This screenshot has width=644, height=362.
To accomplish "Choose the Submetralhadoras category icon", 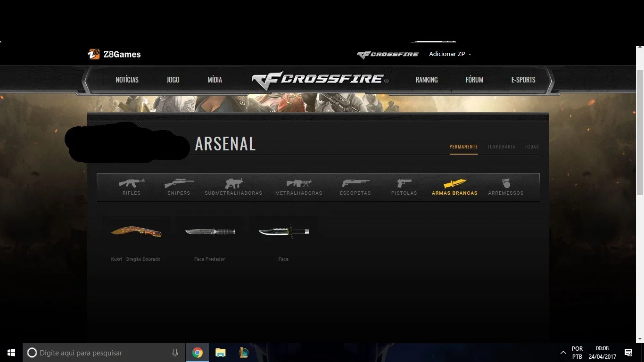I will (x=233, y=183).
